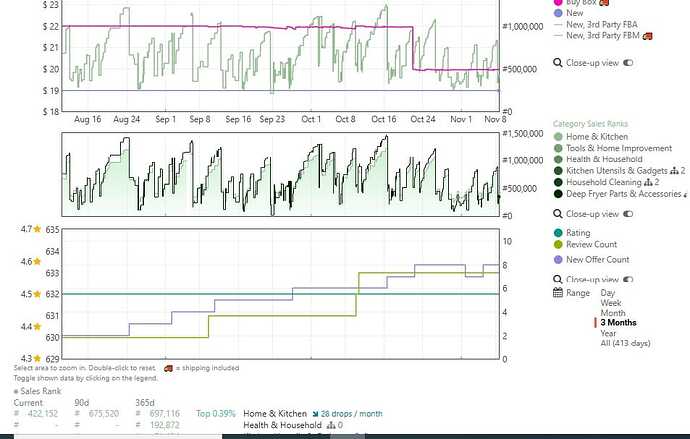Toggle the Review Count legend dot
The image size is (690, 439).
pos(558,245)
